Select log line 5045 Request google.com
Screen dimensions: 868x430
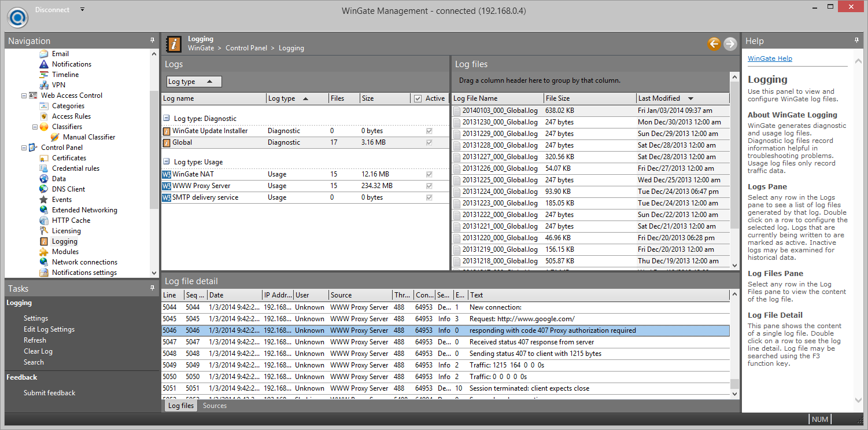coord(445,319)
